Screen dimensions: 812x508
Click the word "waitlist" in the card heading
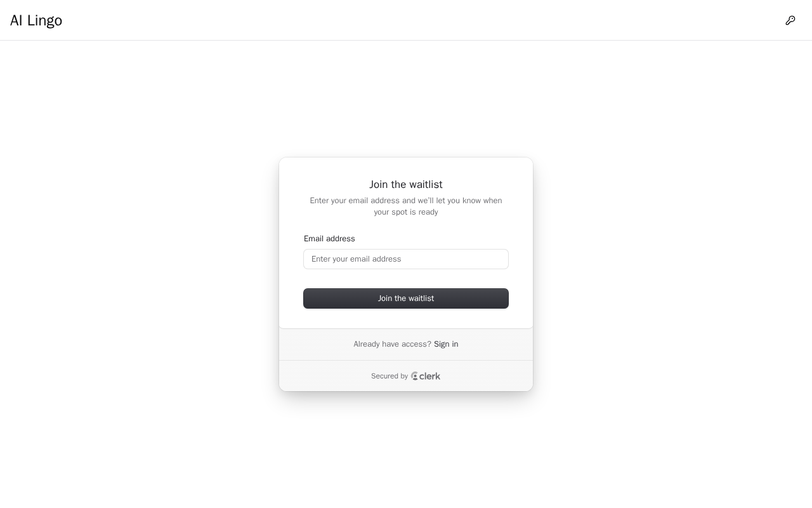point(426,184)
